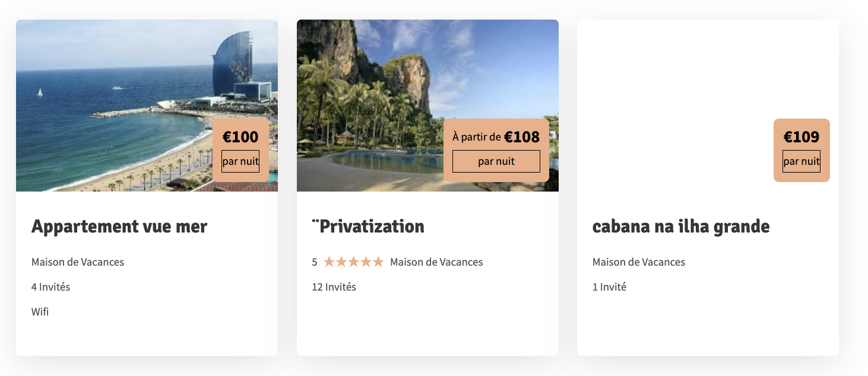The width and height of the screenshot is (868, 376).
Task: Click "Maison de Vacances" under Appartement vue mer
Action: 78,262
